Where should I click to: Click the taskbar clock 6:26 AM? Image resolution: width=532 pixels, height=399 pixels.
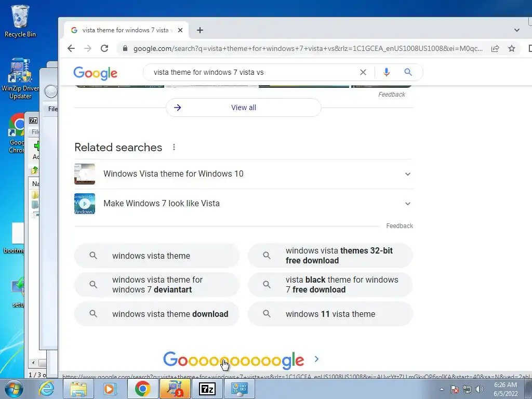pos(506,389)
